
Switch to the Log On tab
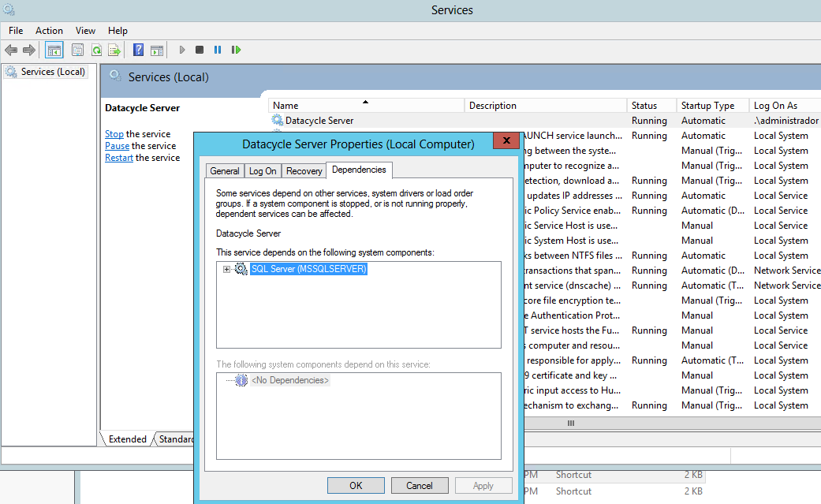tap(263, 171)
